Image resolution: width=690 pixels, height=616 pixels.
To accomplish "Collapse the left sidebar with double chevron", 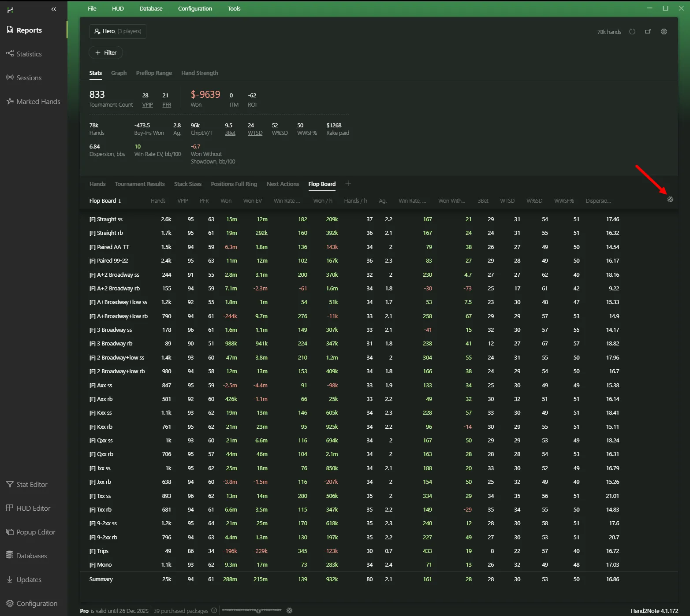I will pos(54,9).
